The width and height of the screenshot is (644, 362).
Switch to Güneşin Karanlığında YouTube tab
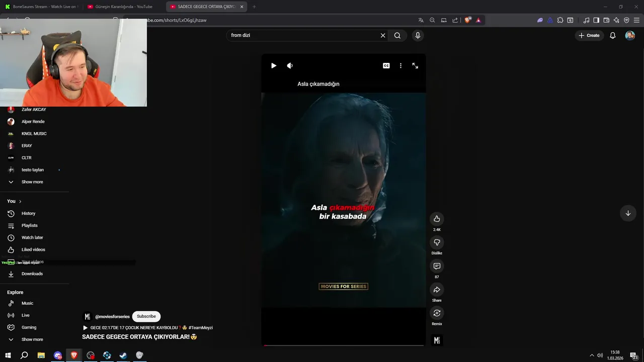pos(124,7)
